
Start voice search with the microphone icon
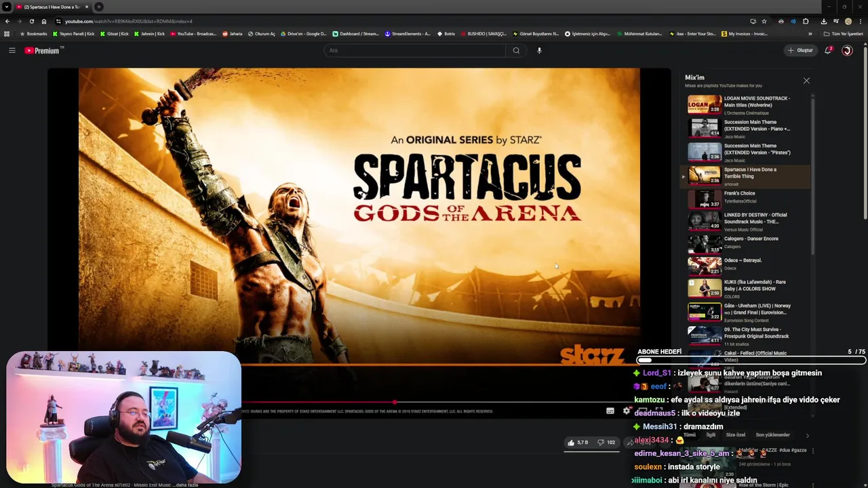click(x=539, y=50)
